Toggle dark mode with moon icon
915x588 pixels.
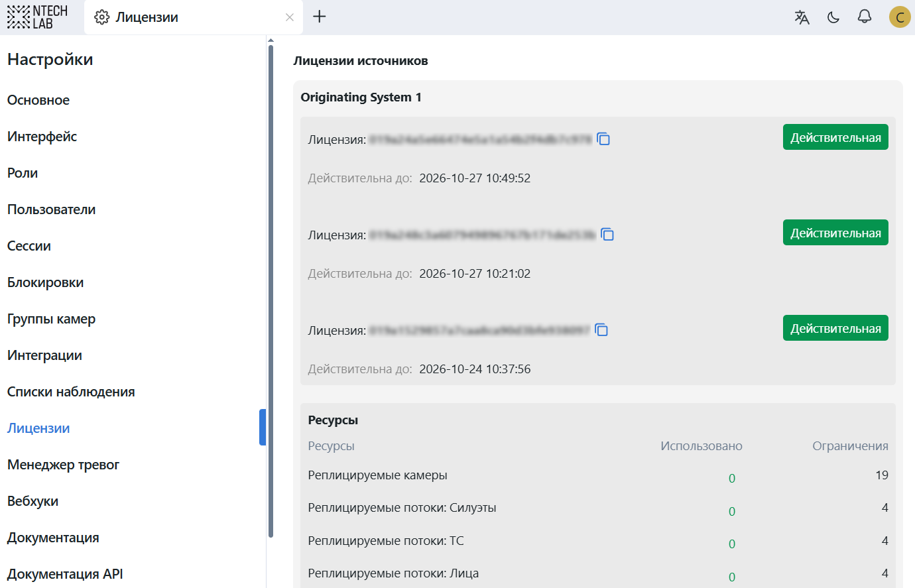(x=833, y=17)
